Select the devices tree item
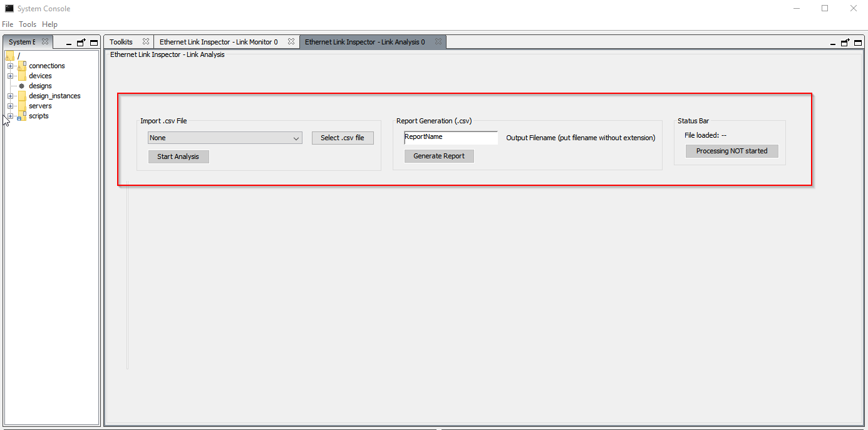Screen dimensions: 868x430 click(40, 76)
